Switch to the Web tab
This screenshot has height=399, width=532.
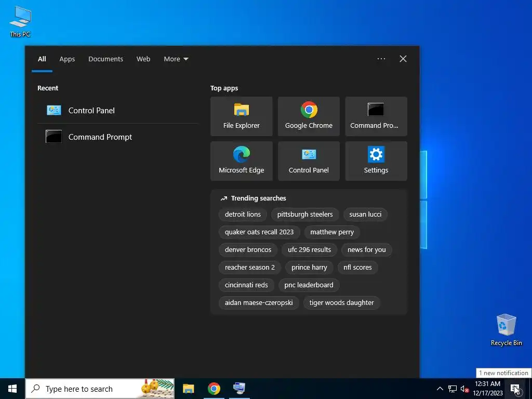point(143,59)
